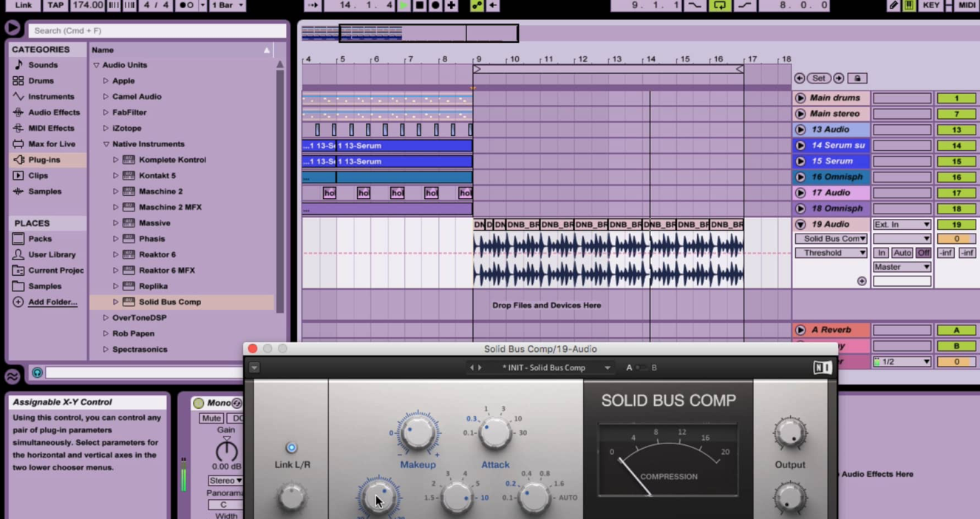This screenshot has height=519, width=980.
Task: Fold the 19 Audio track
Action: pos(800,224)
